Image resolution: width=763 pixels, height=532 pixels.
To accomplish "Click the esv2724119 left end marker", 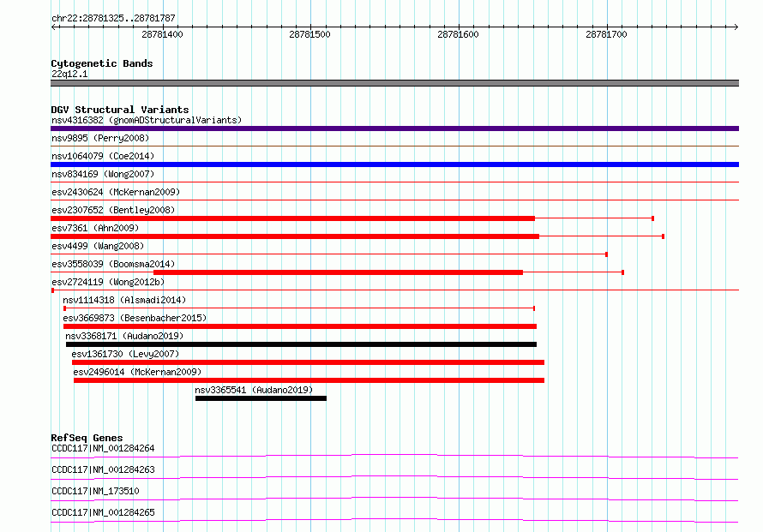I will pyautogui.click(x=52, y=290).
